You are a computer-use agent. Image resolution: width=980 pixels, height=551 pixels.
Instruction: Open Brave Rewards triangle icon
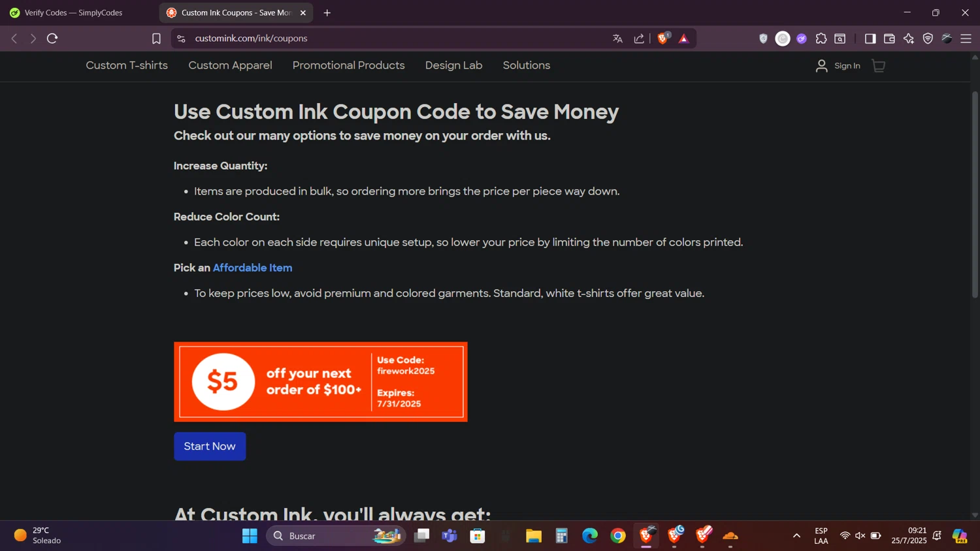pos(683,39)
